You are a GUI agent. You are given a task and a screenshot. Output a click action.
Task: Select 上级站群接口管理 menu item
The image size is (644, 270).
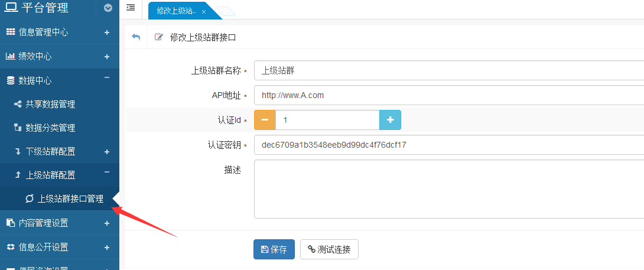(x=70, y=199)
